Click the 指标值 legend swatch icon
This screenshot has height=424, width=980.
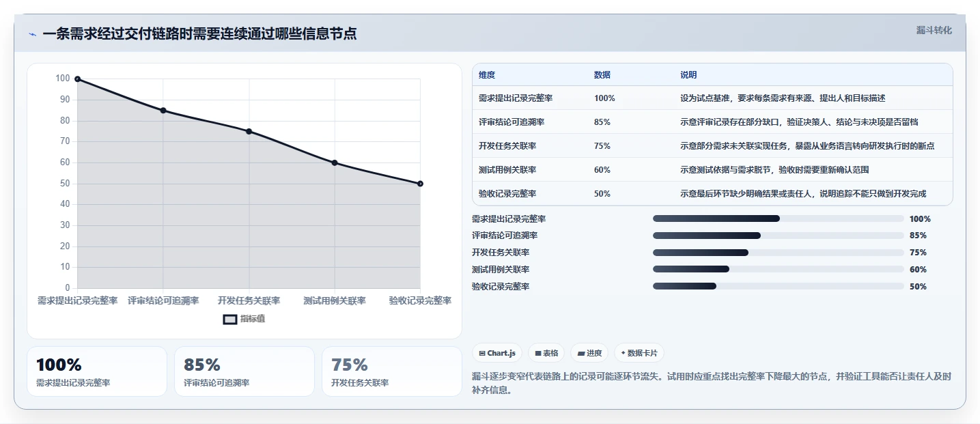[230, 319]
